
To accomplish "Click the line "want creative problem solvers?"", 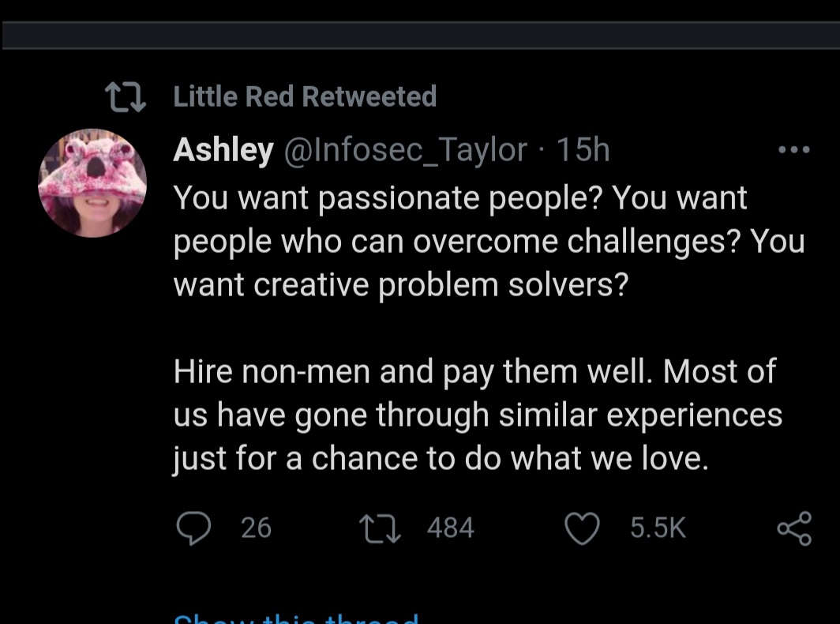I will coord(401,284).
